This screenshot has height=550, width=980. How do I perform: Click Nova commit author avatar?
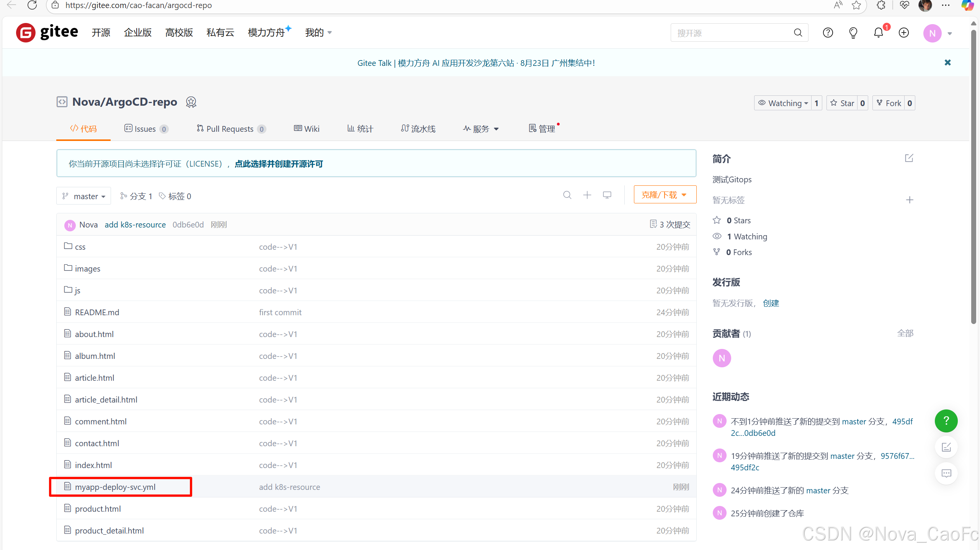click(70, 225)
